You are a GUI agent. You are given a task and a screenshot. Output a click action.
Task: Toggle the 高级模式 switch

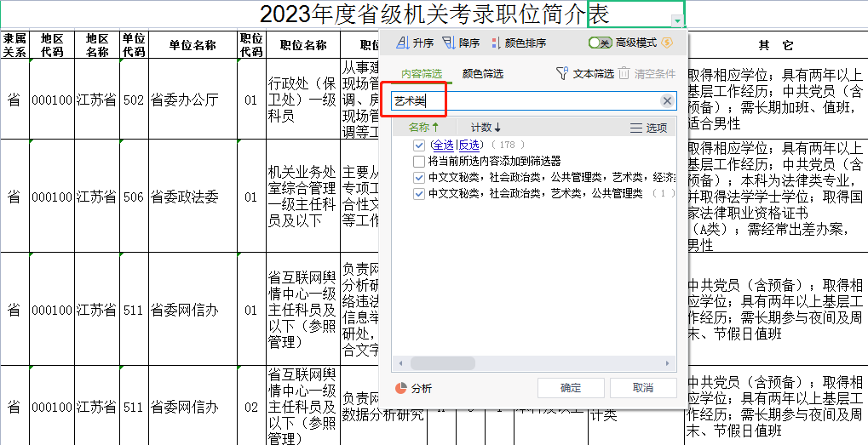[x=600, y=43]
